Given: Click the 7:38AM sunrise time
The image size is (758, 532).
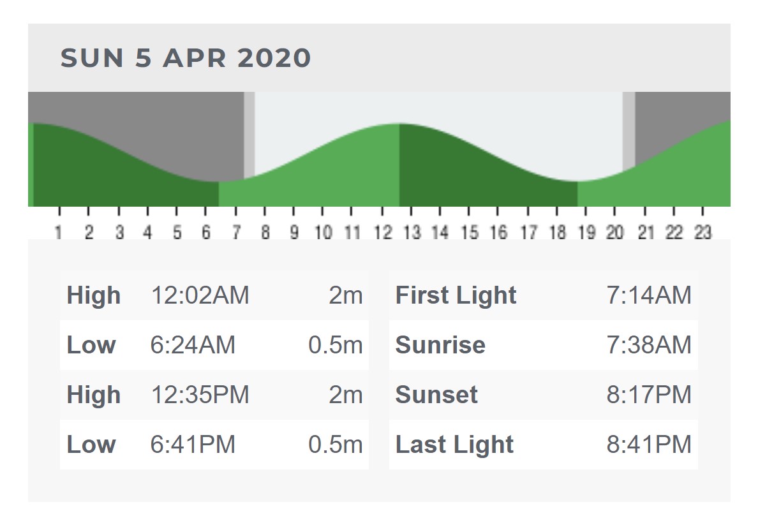Looking at the screenshot, I should point(649,345).
